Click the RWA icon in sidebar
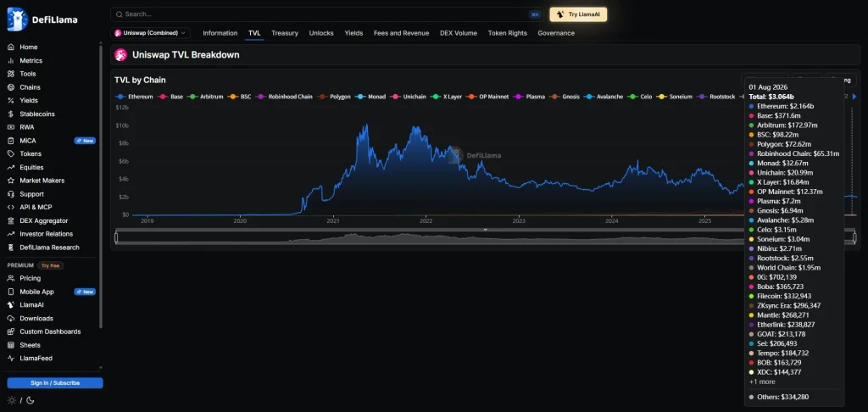This screenshot has height=412, width=868. [10, 127]
